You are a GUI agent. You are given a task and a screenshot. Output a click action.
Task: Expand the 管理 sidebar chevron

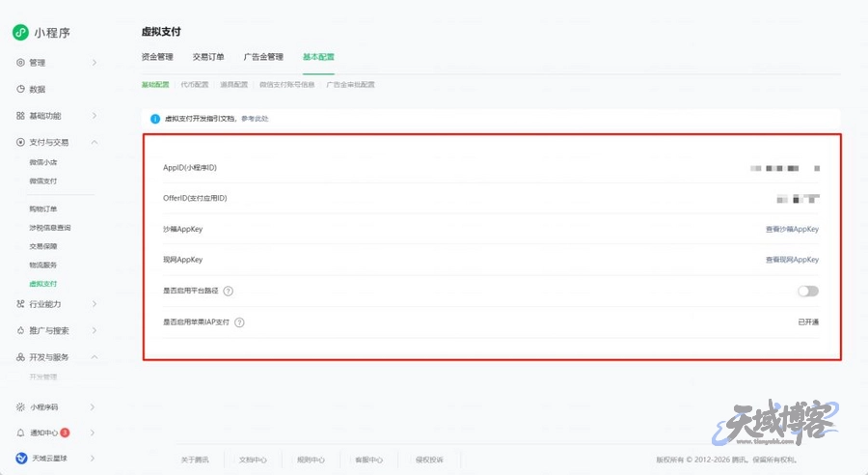tap(95, 63)
